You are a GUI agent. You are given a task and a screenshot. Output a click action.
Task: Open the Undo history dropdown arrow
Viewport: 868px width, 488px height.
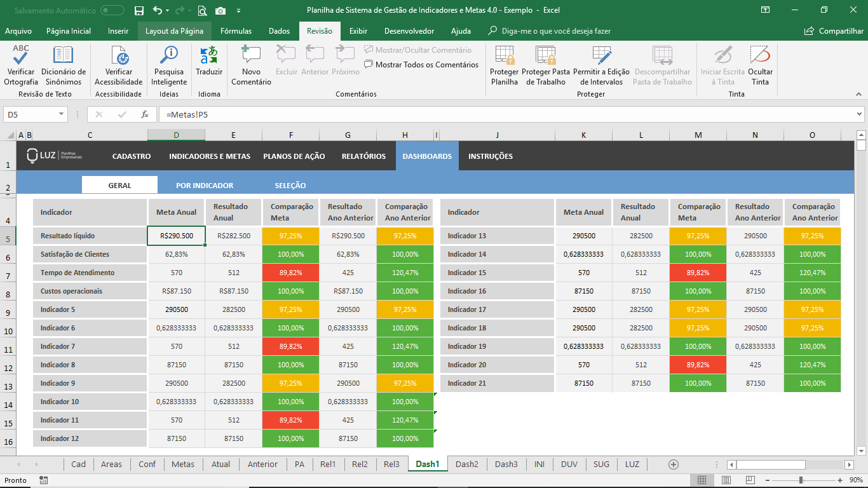tap(167, 10)
